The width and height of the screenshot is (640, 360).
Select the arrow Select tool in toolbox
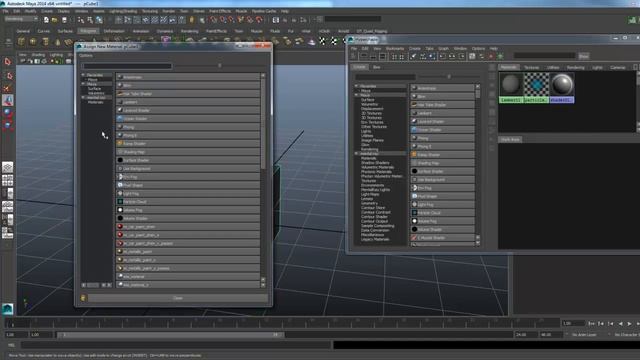pos(7,62)
